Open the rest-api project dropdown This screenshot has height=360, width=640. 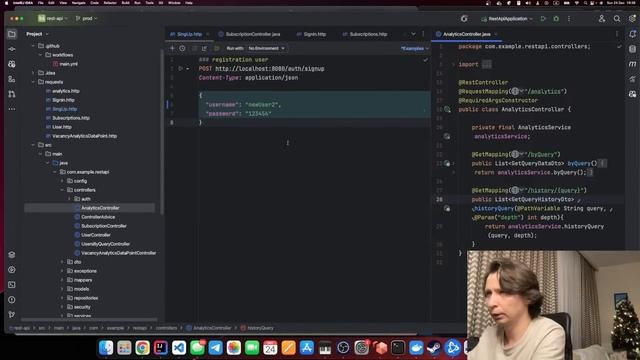pos(52,18)
